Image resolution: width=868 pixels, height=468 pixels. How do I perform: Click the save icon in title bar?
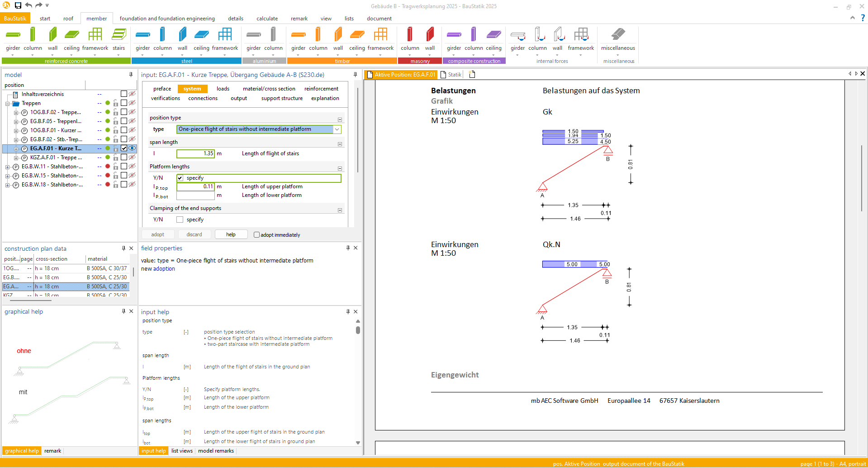pos(18,5)
